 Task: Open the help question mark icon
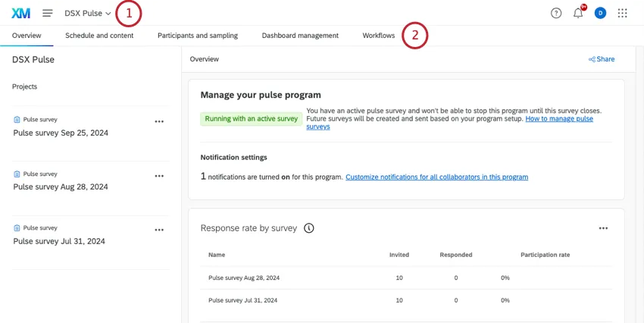556,13
